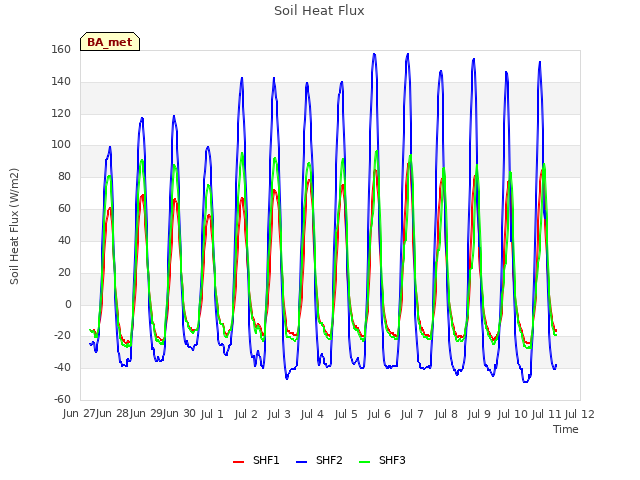Click the SHF1 legend entry
640x480 pixels.
(256, 460)
